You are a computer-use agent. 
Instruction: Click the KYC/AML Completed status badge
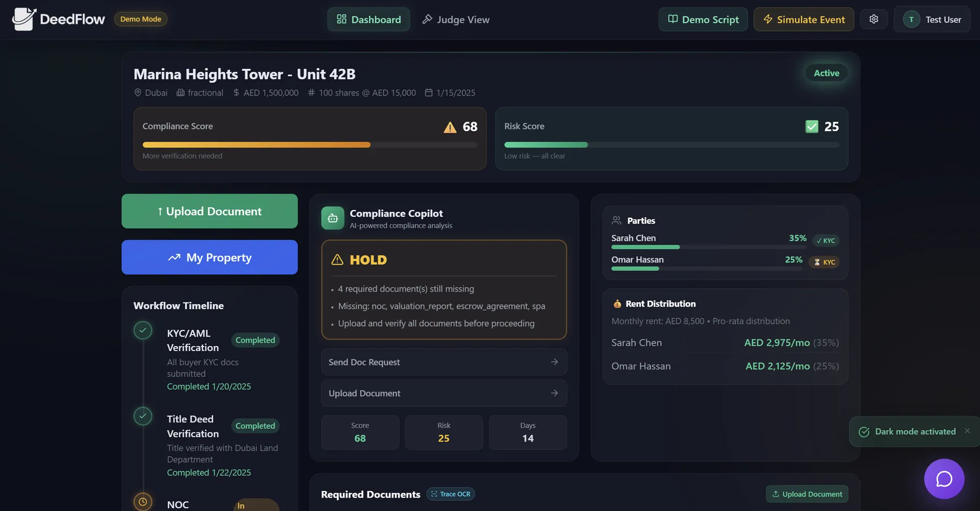click(255, 340)
